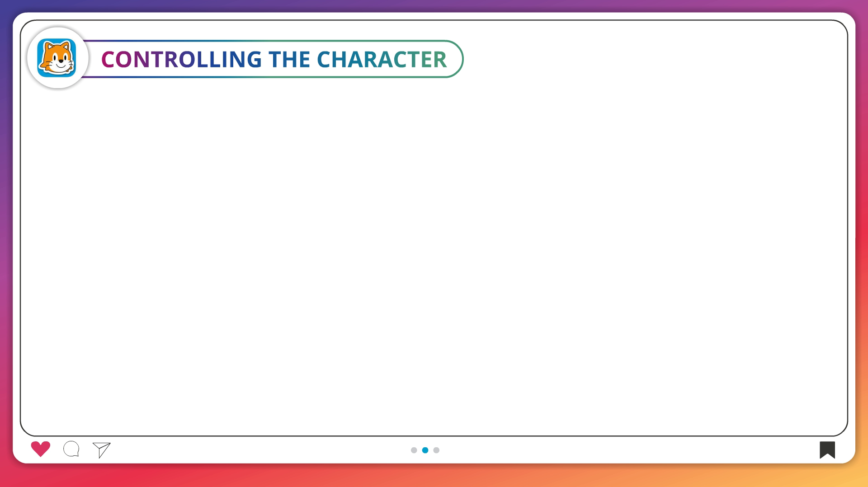Jump to the third carousel dot
The height and width of the screenshot is (487, 868).
point(436,450)
